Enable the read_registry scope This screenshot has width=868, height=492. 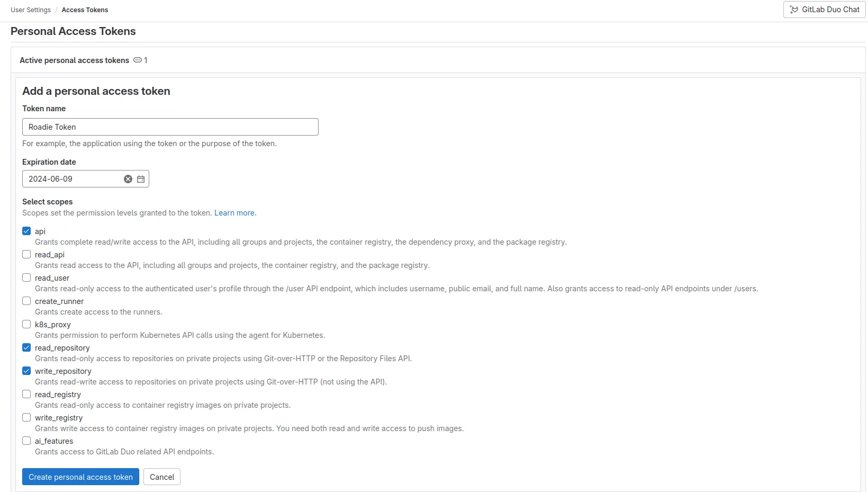[x=26, y=394]
